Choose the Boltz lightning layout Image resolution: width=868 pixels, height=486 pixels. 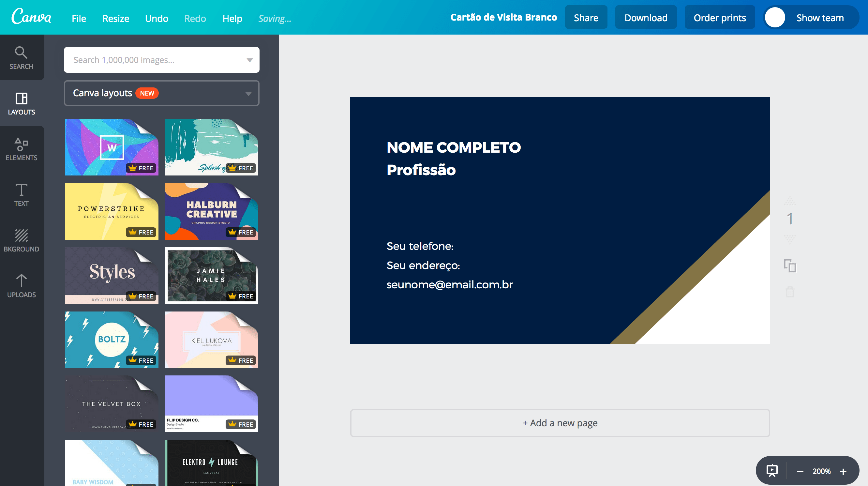coord(112,340)
